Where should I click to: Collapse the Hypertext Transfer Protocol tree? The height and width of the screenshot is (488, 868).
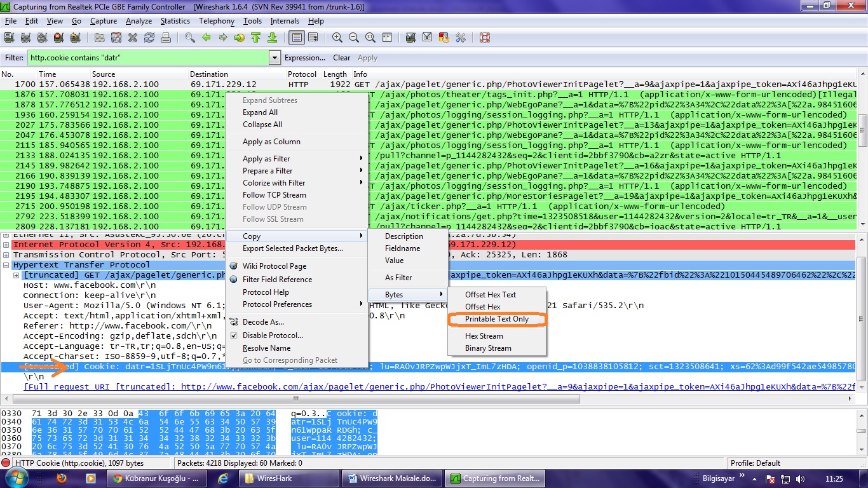(x=6, y=265)
